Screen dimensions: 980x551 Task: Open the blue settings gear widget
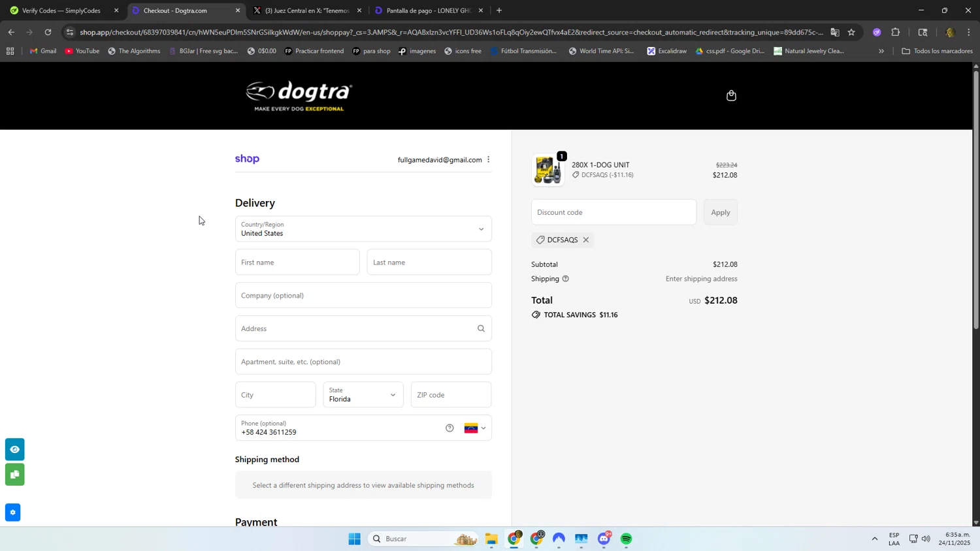(x=12, y=512)
